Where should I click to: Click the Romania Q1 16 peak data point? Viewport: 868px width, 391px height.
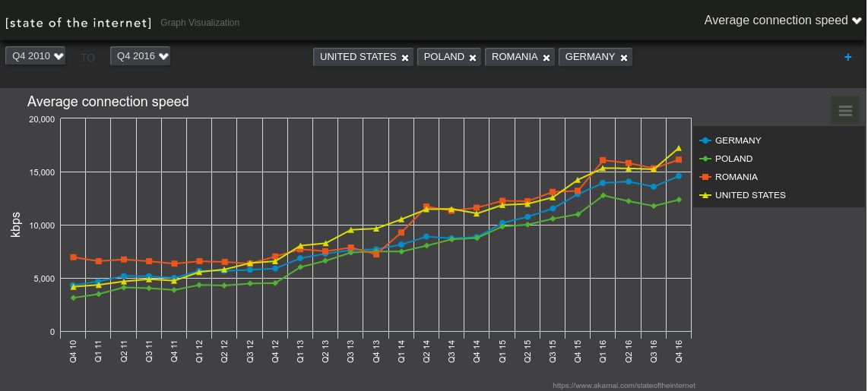coord(603,160)
